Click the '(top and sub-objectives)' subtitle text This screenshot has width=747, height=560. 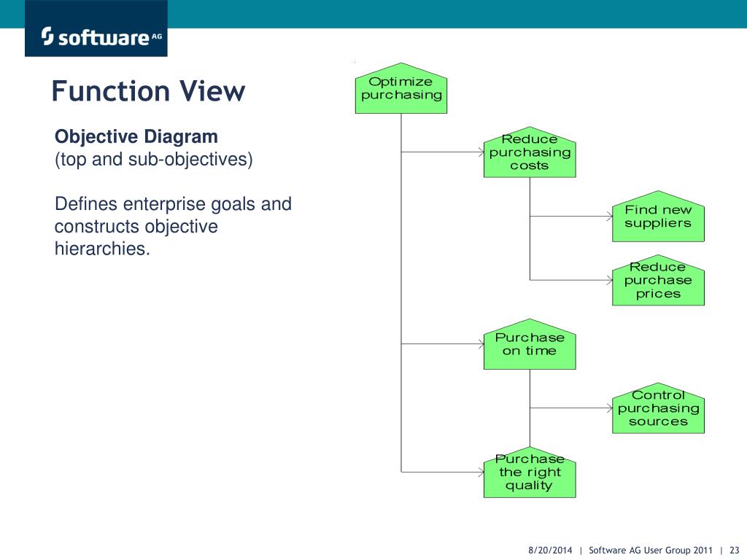(153, 159)
